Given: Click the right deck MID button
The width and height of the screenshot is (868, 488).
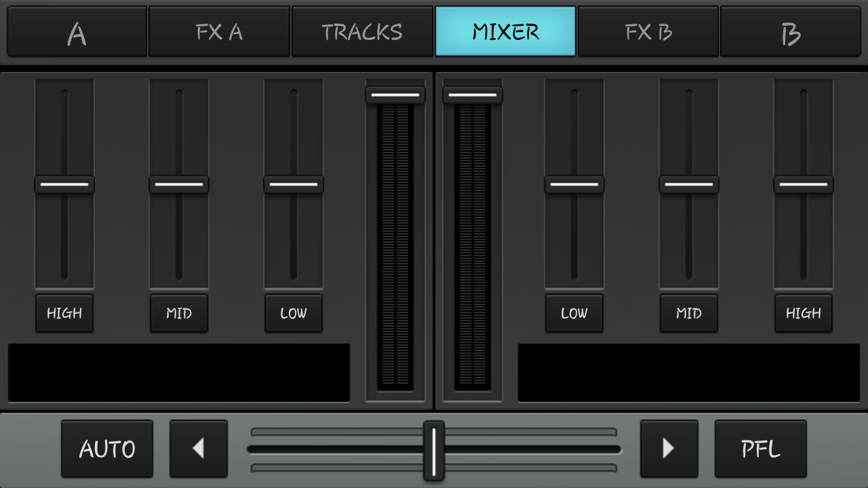Looking at the screenshot, I should (x=689, y=313).
